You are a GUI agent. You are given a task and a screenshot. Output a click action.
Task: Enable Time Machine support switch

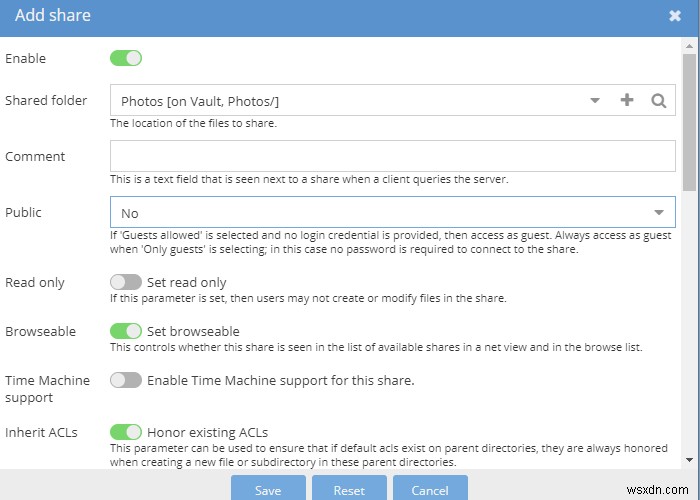click(x=126, y=380)
